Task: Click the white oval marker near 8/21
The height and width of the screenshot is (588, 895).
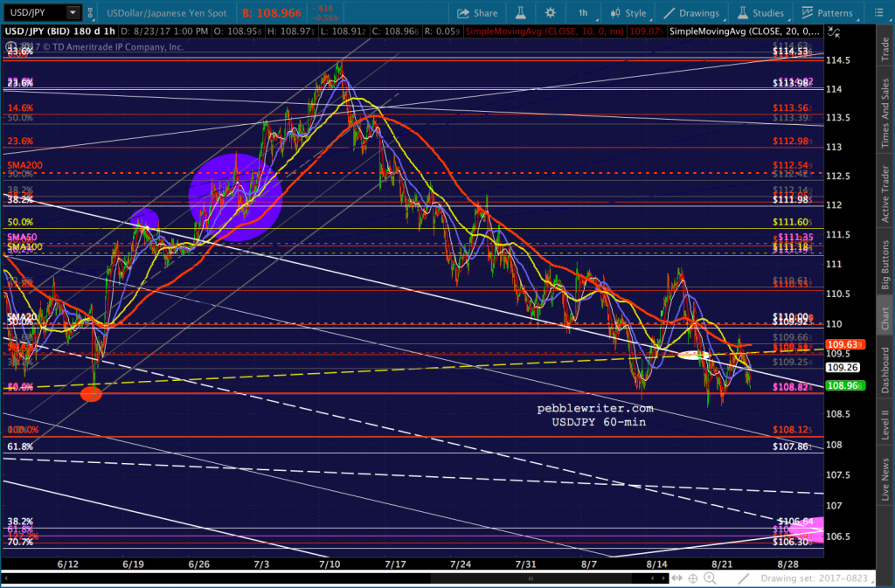Action: point(693,356)
